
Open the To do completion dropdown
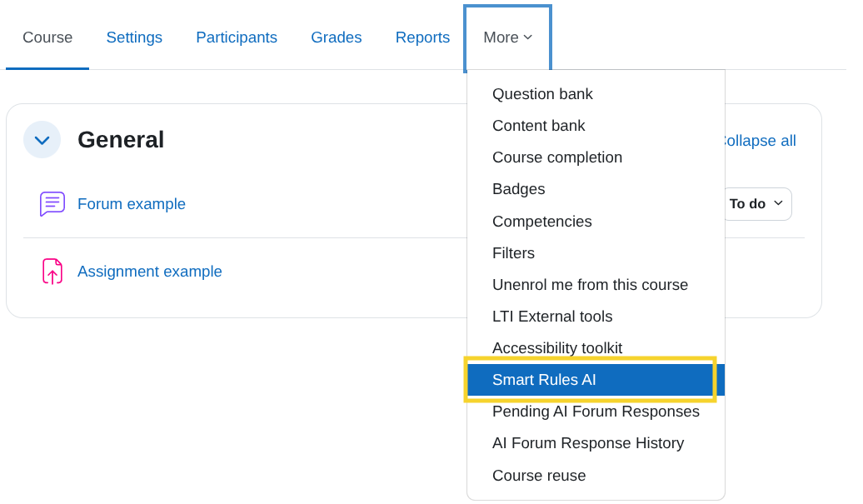point(756,203)
